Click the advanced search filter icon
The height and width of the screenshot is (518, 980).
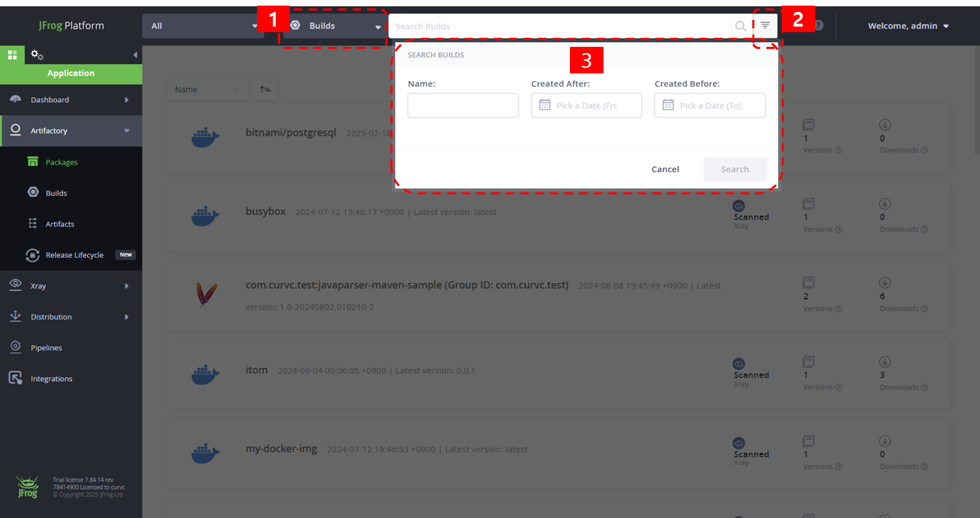765,26
